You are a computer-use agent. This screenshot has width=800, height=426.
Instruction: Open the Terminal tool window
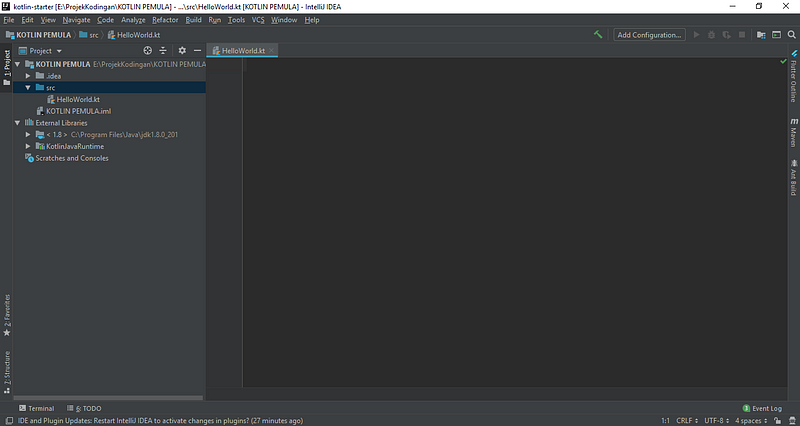pyautogui.click(x=36, y=408)
